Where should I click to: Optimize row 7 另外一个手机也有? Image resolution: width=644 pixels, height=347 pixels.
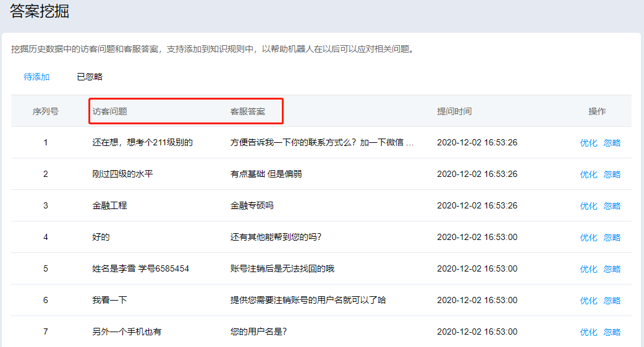point(588,332)
